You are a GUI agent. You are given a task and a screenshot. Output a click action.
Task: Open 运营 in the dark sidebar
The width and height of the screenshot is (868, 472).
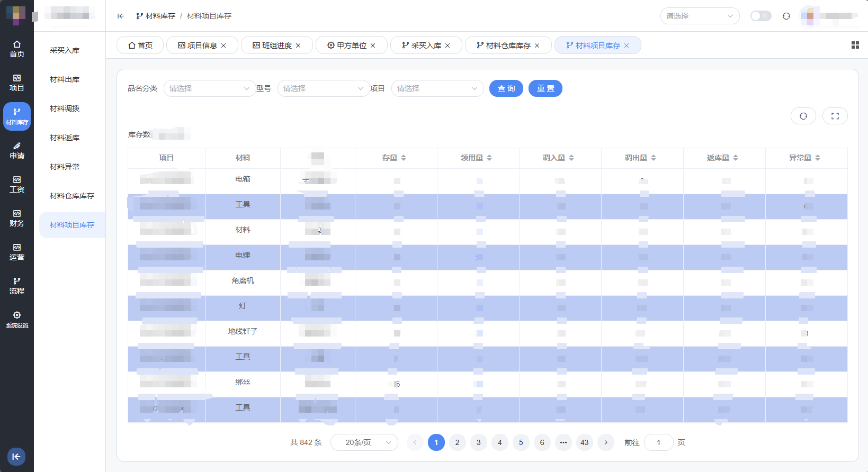coord(17,252)
